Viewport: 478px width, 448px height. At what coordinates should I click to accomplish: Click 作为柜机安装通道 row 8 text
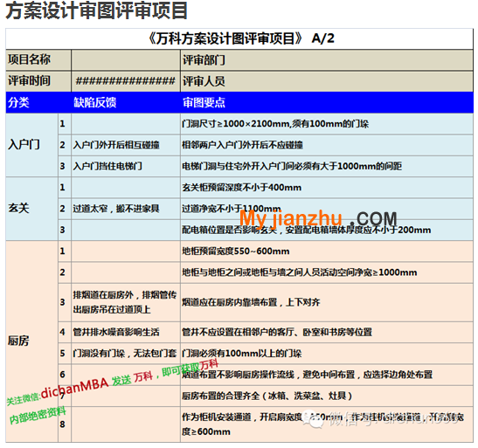322,424
